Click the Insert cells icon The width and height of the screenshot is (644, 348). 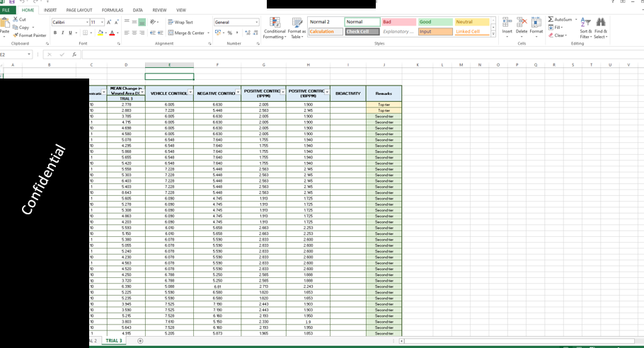507,23
